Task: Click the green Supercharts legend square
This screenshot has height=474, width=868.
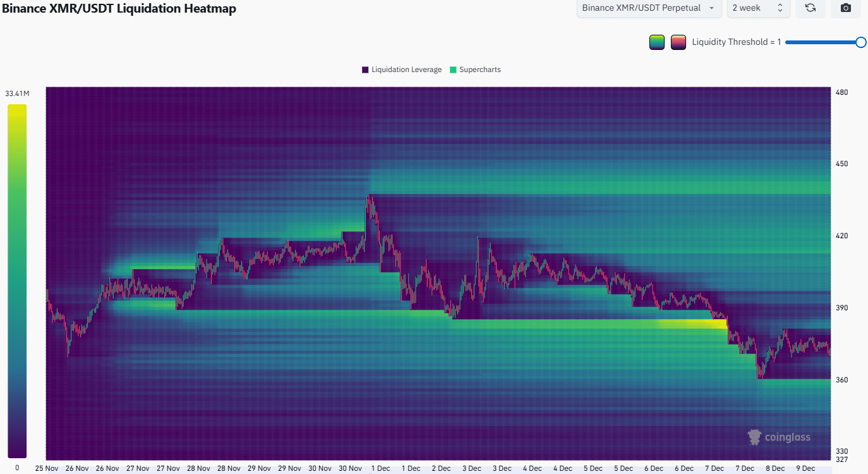Action: [x=453, y=70]
